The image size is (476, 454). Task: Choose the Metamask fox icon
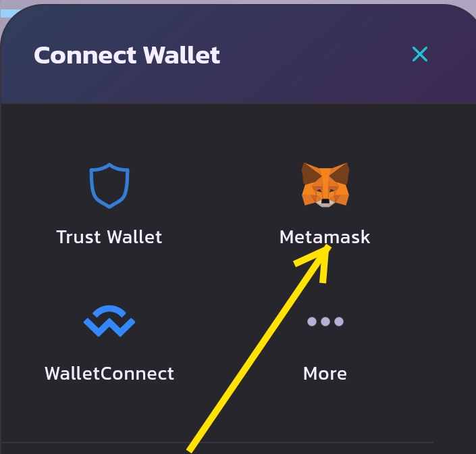pyautogui.click(x=325, y=185)
